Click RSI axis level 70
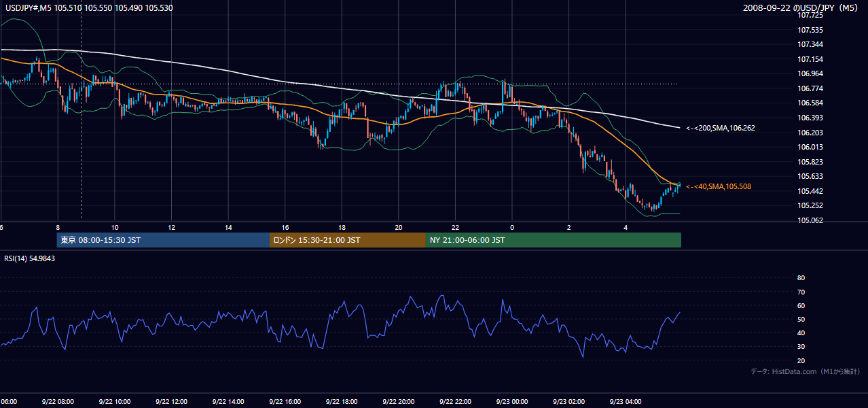Screen dimensions: 868x408 coord(801,292)
